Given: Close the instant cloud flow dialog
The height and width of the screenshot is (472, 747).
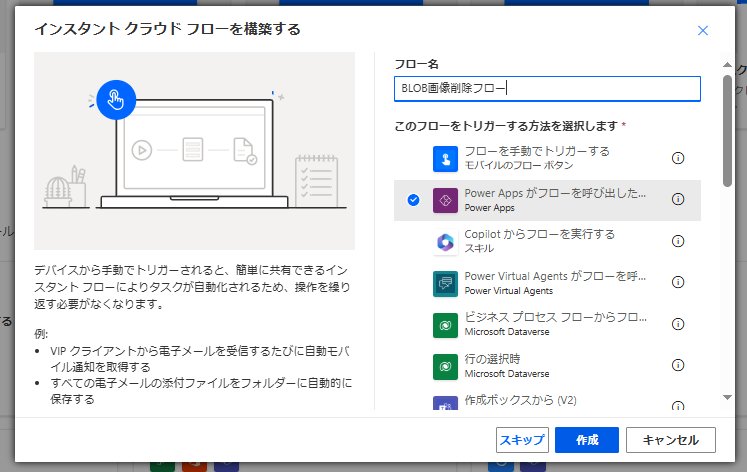Looking at the screenshot, I should pos(702,30).
